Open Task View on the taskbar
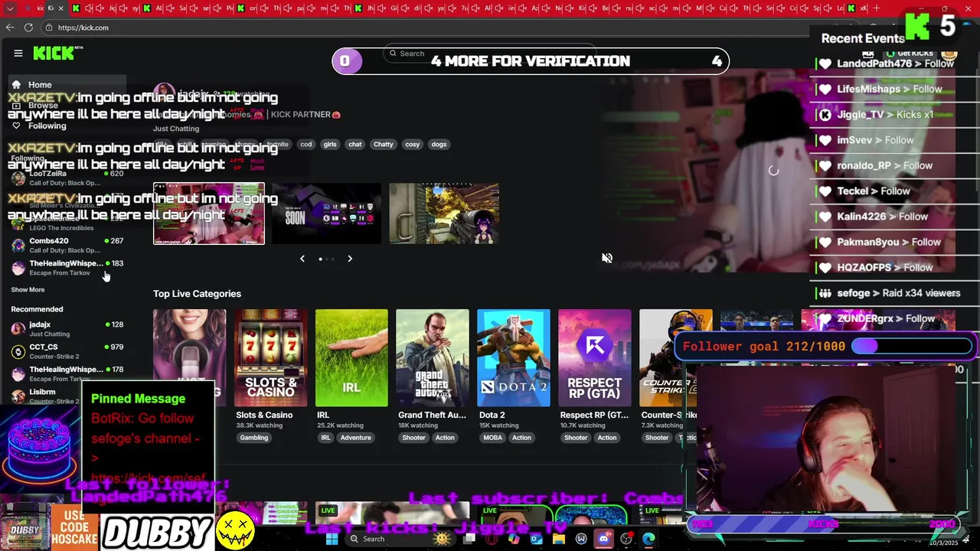Image resolution: width=980 pixels, height=551 pixels. coord(469,539)
